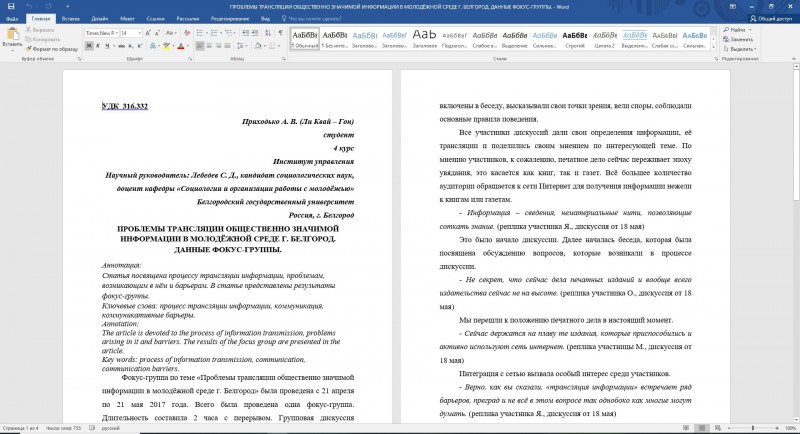
Task: Align paragraph to the right
Action: pos(218,46)
